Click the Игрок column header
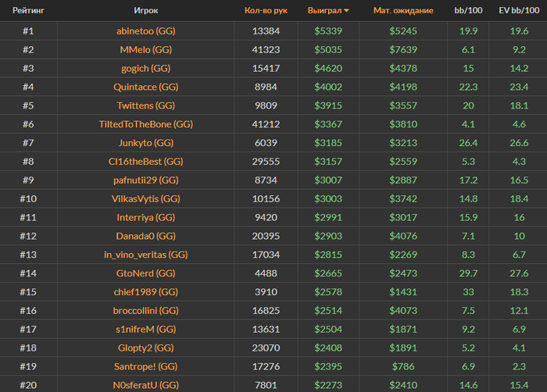The height and width of the screenshot is (392, 547). (x=145, y=11)
